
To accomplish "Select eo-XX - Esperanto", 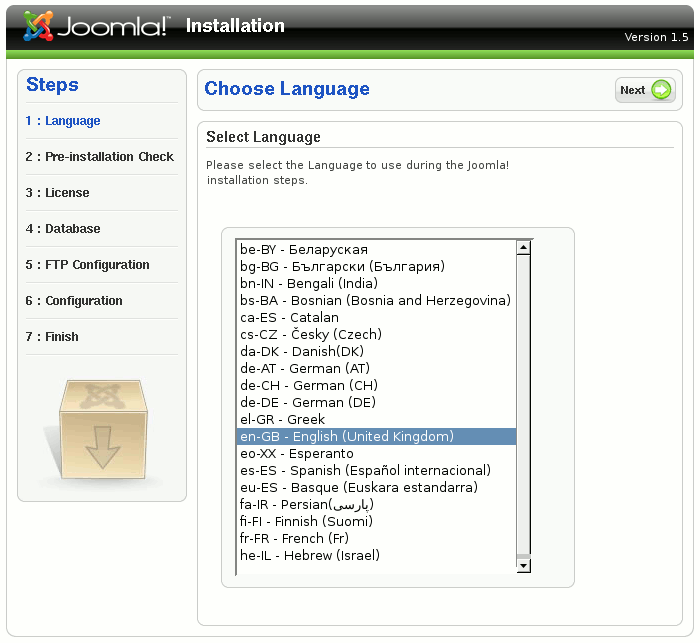I will 376,453.
